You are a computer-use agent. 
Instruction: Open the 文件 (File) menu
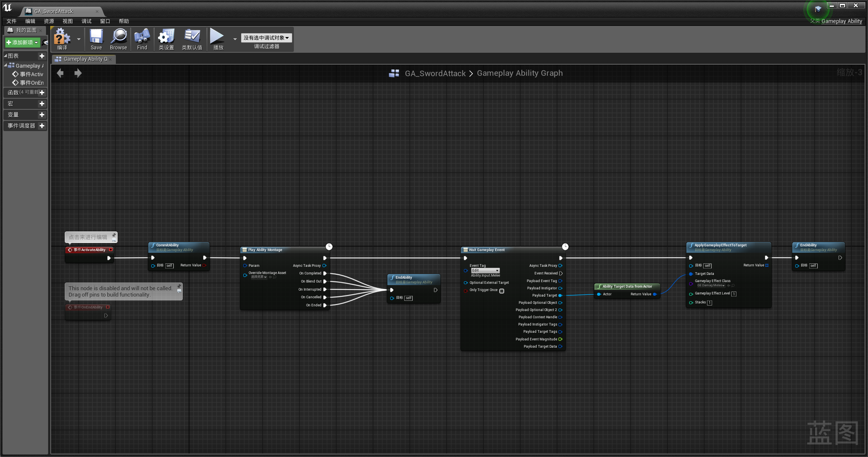(x=11, y=21)
